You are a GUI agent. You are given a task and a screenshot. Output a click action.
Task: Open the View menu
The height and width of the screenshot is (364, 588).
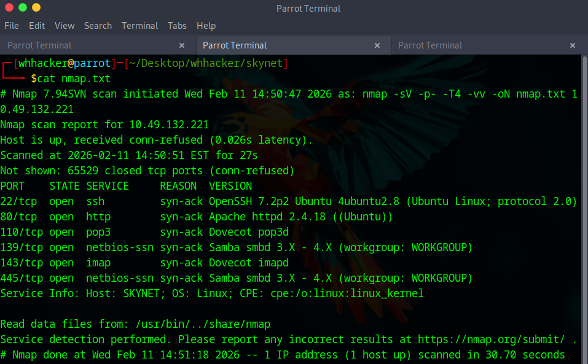click(x=65, y=26)
